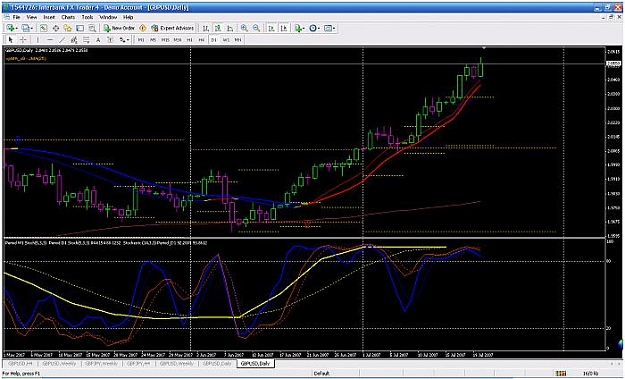
Task: Select the Equidistant Channel tool
Action: tap(74, 40)
